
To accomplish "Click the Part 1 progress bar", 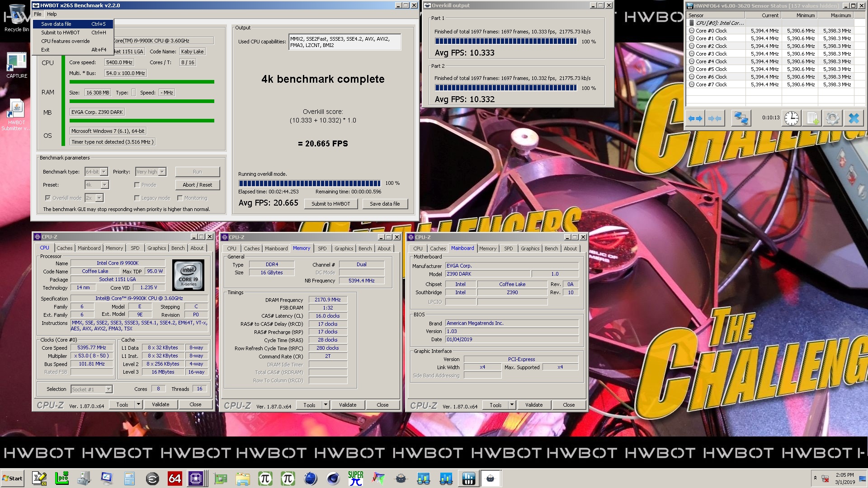I will [506, 41].
